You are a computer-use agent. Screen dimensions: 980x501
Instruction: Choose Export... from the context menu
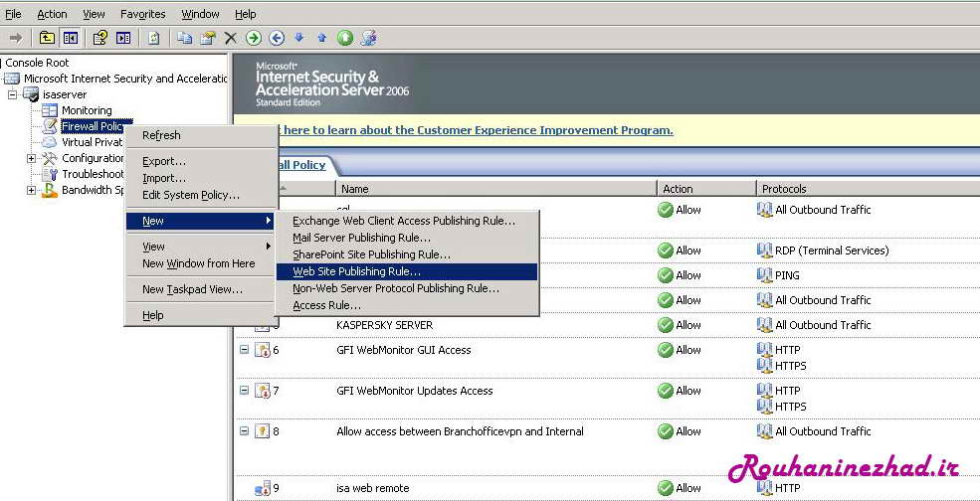(201, 161)
